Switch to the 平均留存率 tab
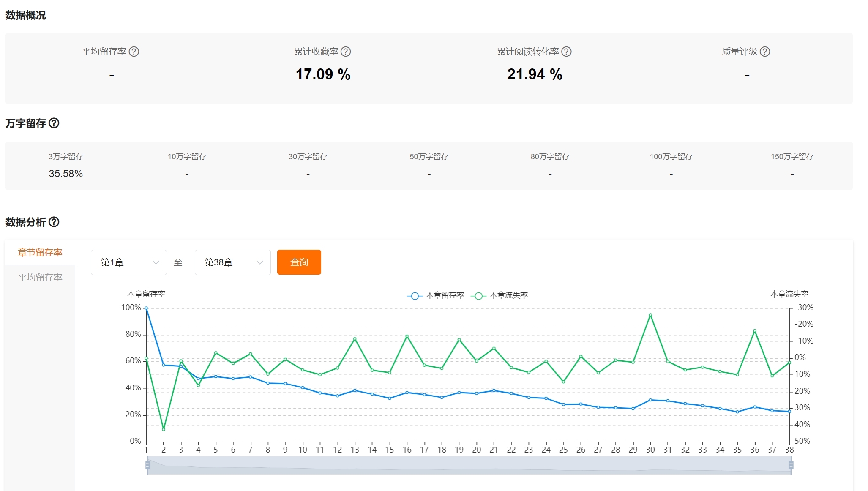Screen dimensions: 868x491 point(40,277)
